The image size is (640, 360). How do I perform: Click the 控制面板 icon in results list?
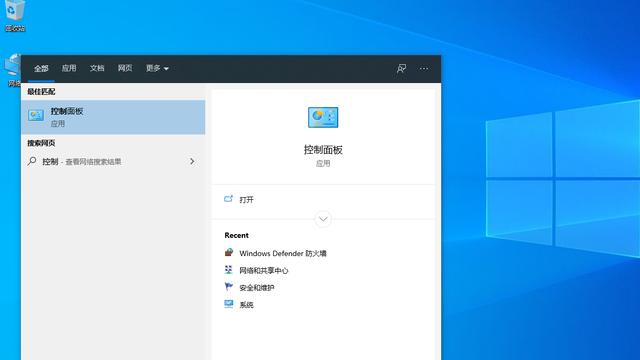click(x=36, y=115)
